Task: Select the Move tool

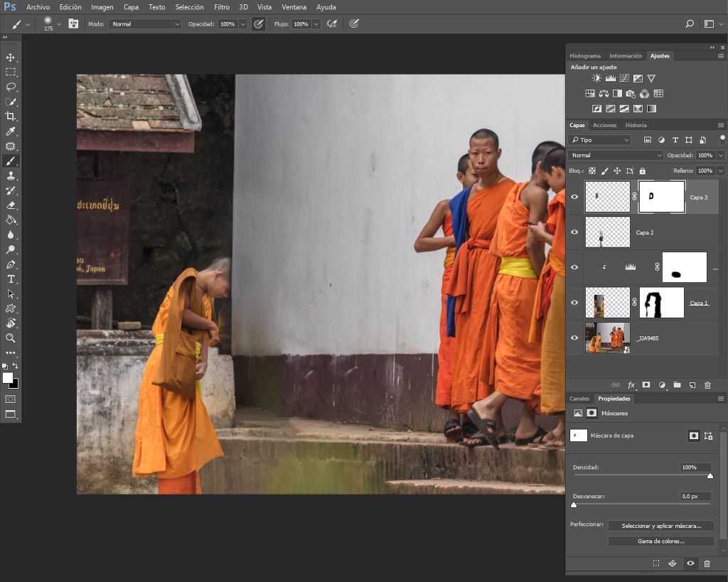Action: [x=10, y=57]
